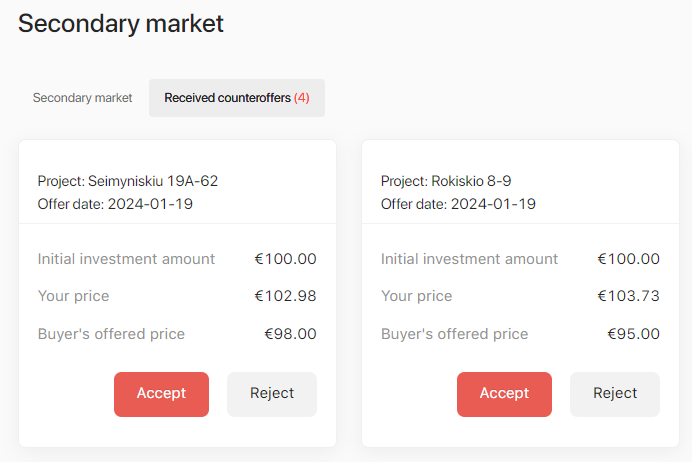Reject the Rokiskio 8-9 counteroffer

click(x=615, y=394)
